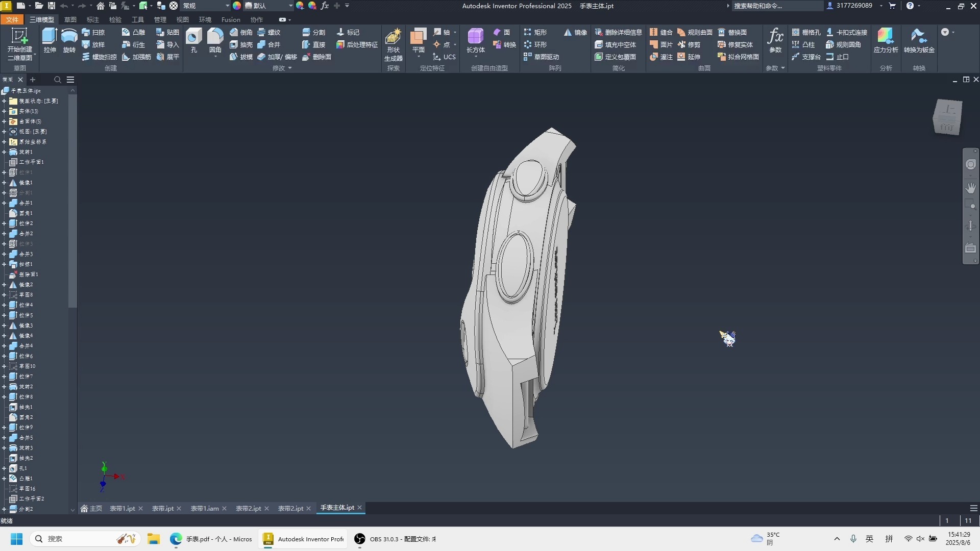Expand the 镜像1 feature node
This screenshot has height=551, width=980.
click(4, 183)
